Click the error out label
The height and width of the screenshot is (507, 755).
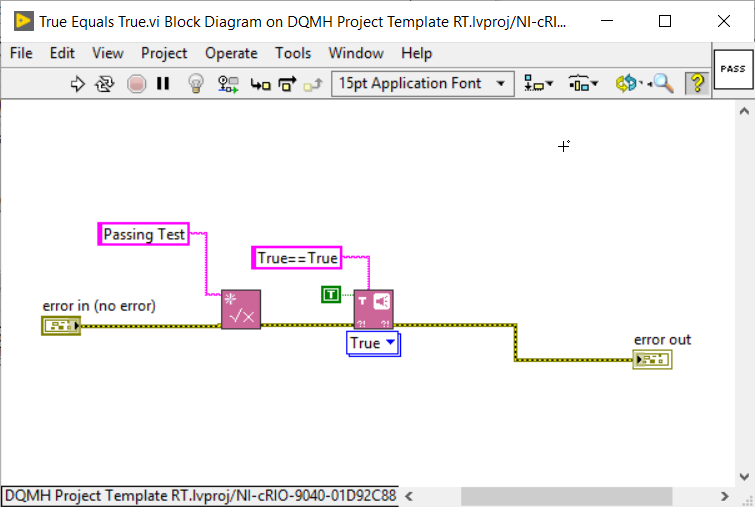pyautogui.click(x=663, y=339)
